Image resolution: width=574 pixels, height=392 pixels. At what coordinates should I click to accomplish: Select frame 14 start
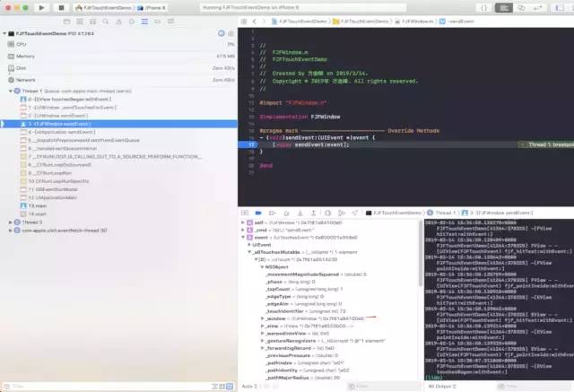coord(118,213)
